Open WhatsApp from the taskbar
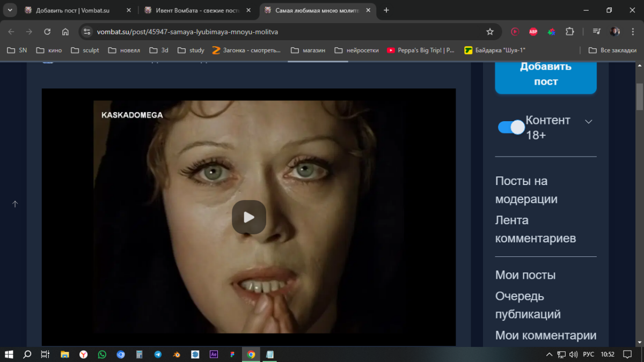This screenshot has height=362, width=644. coord(102,354)
